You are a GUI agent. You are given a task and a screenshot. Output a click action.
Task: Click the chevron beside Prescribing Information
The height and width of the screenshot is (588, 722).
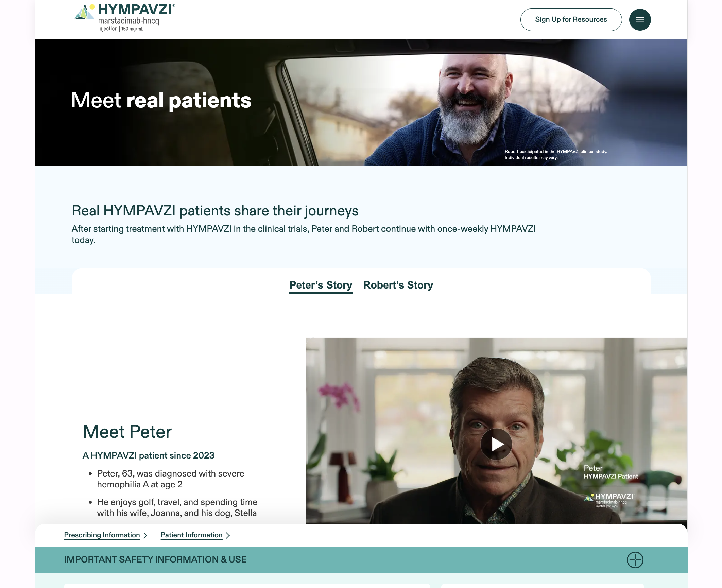click(145, 535)
